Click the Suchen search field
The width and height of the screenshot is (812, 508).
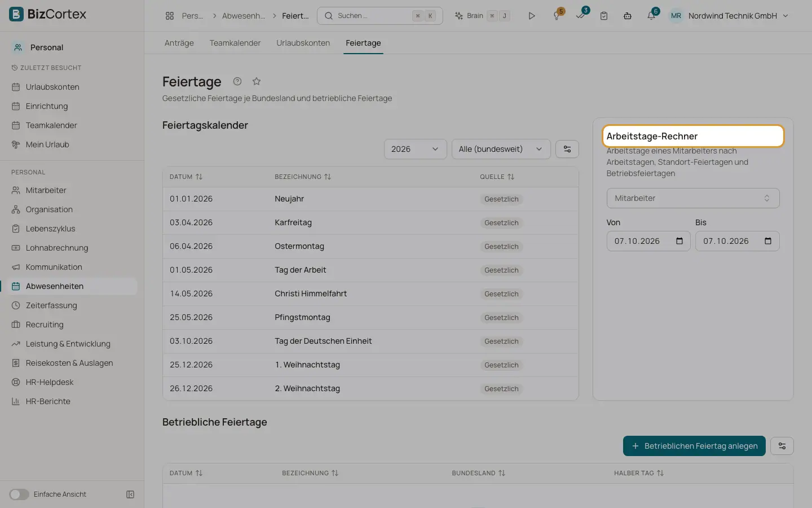380,16
